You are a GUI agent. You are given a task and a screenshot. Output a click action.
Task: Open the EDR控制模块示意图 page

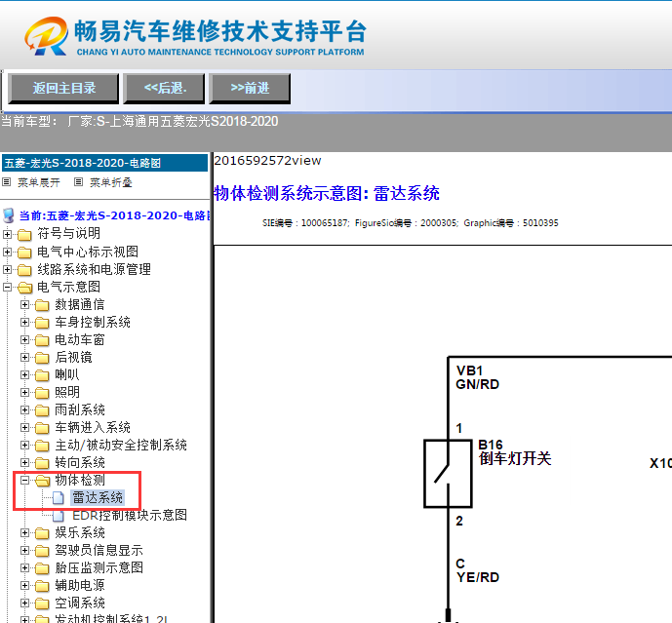pyautogui.click(x=130, y=516)
